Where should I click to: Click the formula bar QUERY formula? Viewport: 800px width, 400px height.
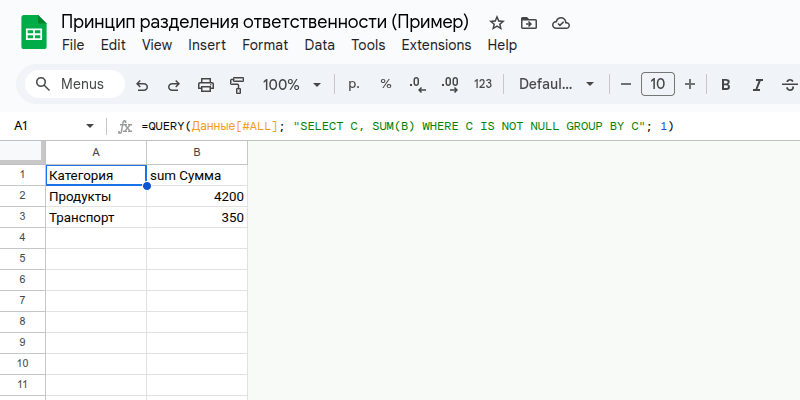408,126
